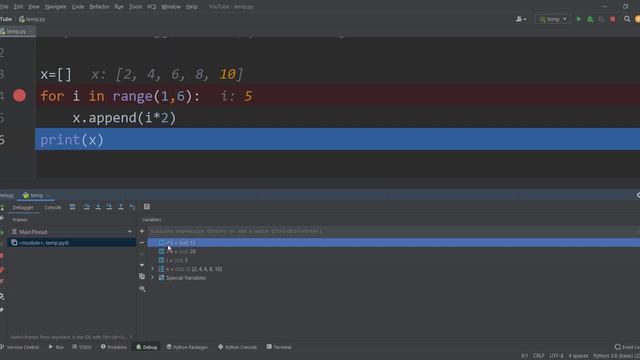Open the VCS menu
640x360 pixels.
(151, 7)
